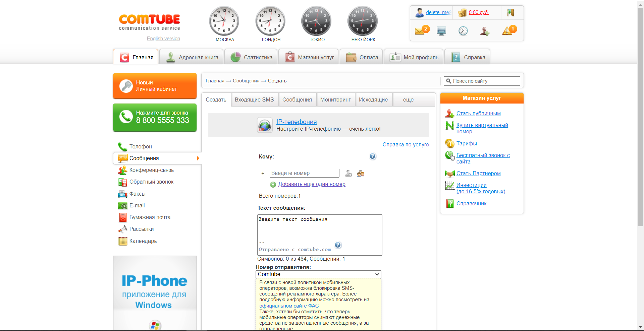Image resolution: width=644 pixels, height=331 pixels.
Task: Pick a contact via single-person icon
Action: click(x=348, y=173)
